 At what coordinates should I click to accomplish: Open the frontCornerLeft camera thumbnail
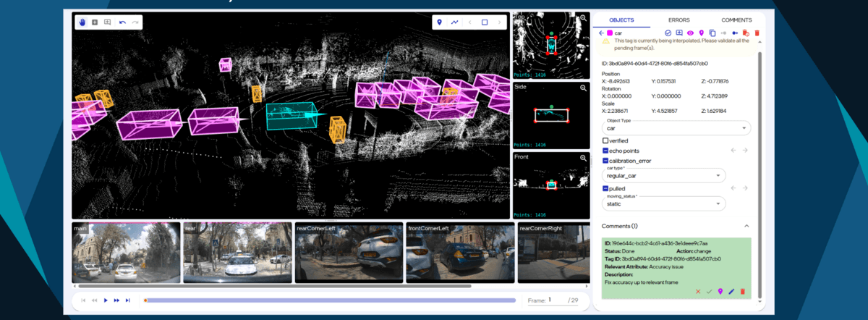click(460, 253)
